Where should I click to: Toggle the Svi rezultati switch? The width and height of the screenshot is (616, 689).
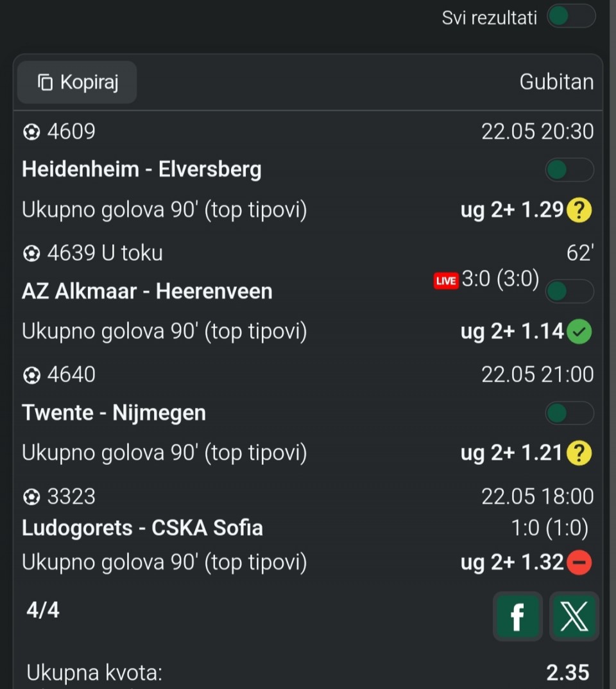click(x=571, y=17)
